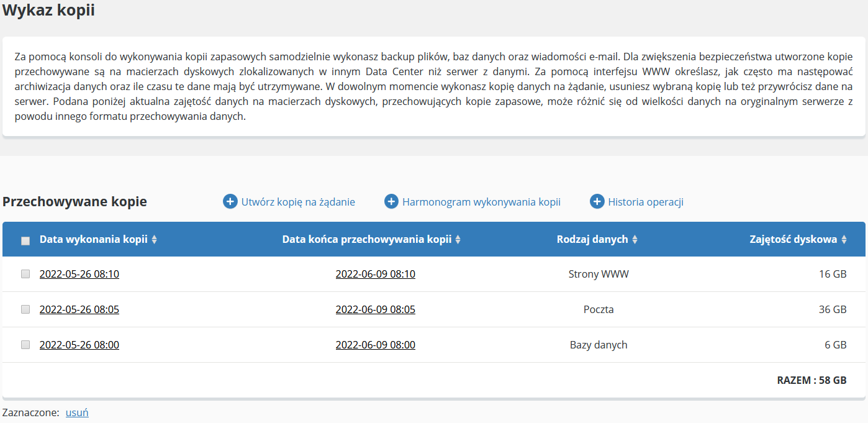Open backup dated 2022-05-26 08:00
This screenshot has width=868, height=423.
(x=79, y=345)
